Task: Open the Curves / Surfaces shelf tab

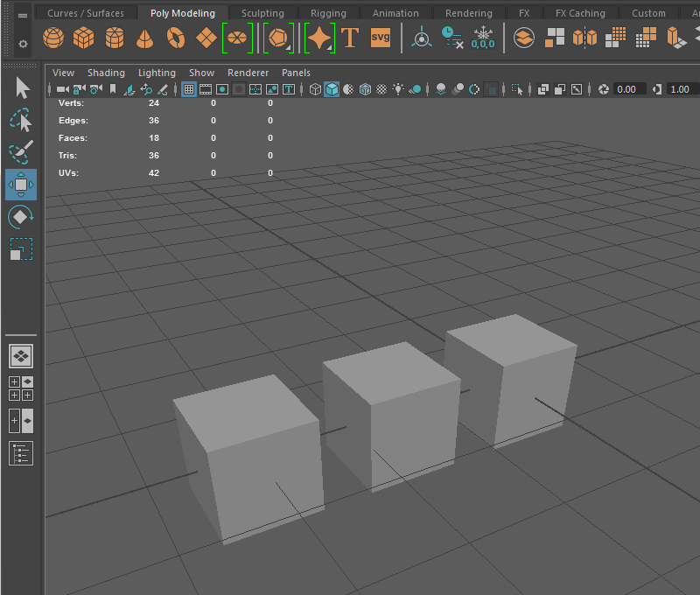Action: [86, 13]
